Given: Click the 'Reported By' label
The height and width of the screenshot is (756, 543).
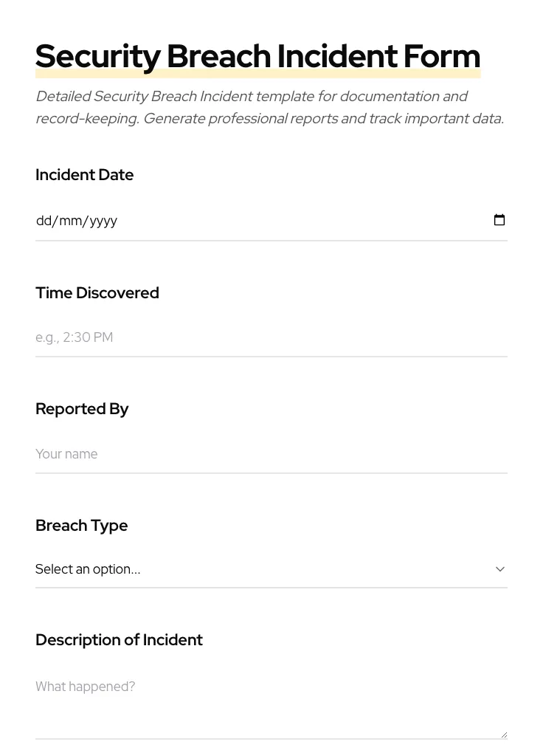Looking at the screenshot, I should pyautogui.click(x=82, y=409).
